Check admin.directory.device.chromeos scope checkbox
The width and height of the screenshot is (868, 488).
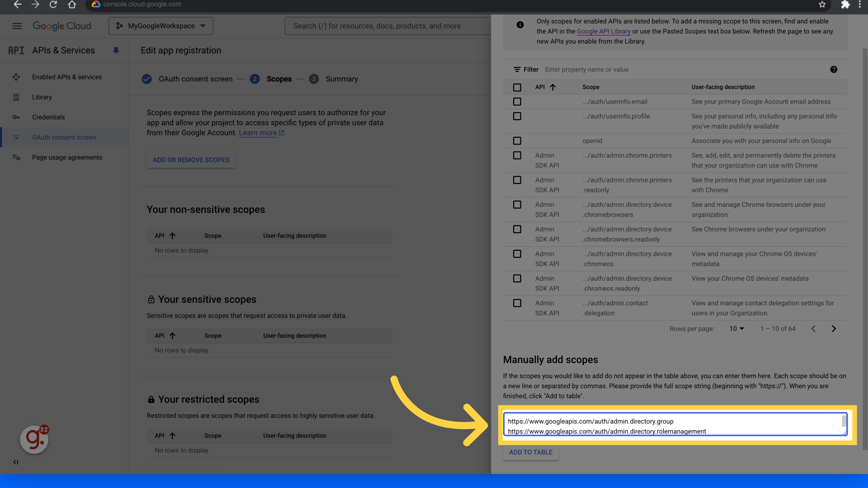[x=517, y=254]
